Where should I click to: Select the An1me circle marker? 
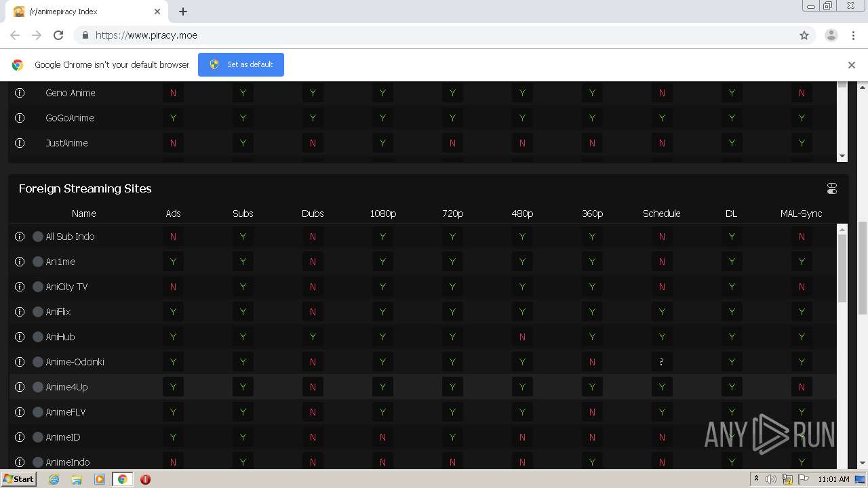click(38, 262)
